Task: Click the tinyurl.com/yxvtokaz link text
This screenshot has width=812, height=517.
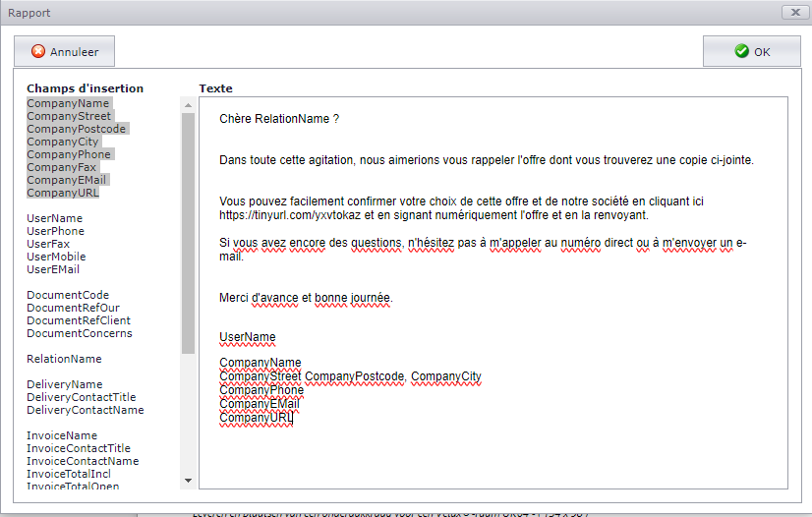Action: (290, 215)
